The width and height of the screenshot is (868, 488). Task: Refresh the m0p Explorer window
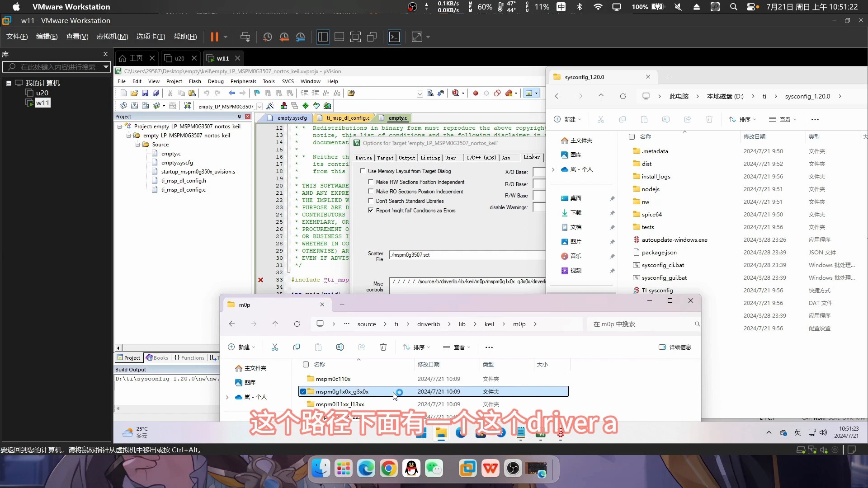coord(297,324)
